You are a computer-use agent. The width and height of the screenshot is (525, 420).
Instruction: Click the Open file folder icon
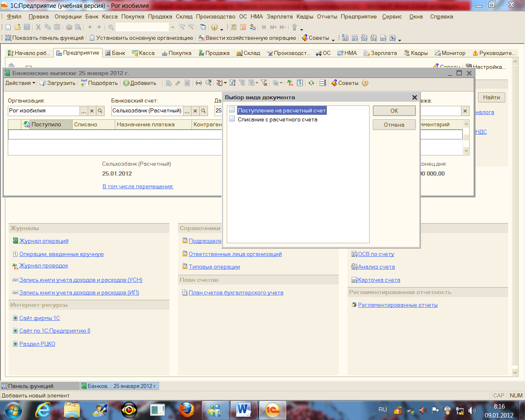click(18, 27)
